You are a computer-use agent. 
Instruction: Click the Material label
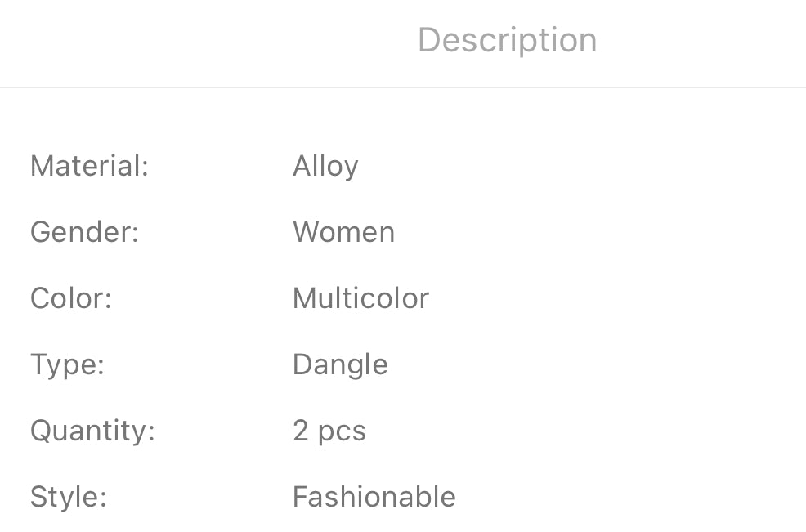coord(89,166)
